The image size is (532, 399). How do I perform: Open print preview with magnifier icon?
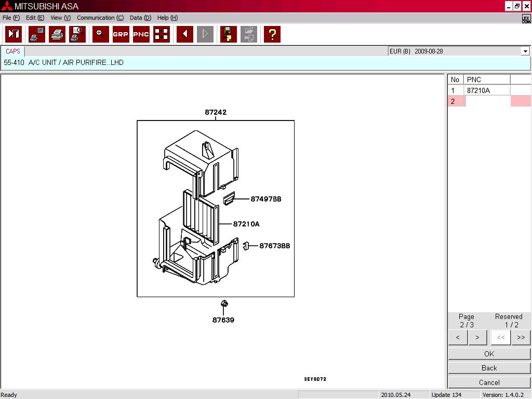pos(77,34)
